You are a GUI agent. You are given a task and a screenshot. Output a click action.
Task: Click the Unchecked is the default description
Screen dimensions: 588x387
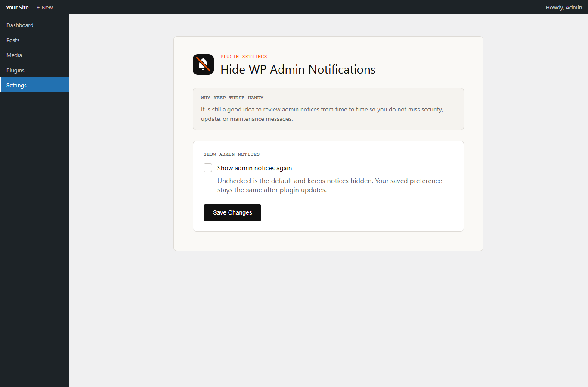(330, 185)
